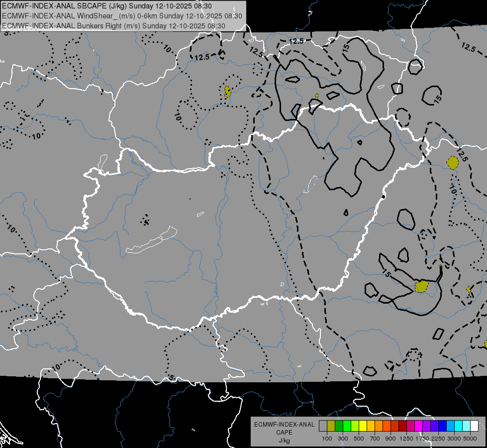487x448 pixels.
Task: Click the SBCAPE title line at top
Action: coord(107,6)
